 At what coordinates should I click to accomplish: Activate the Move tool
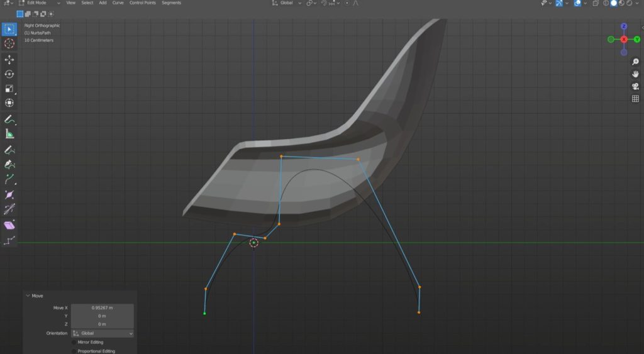pos(9,60)
